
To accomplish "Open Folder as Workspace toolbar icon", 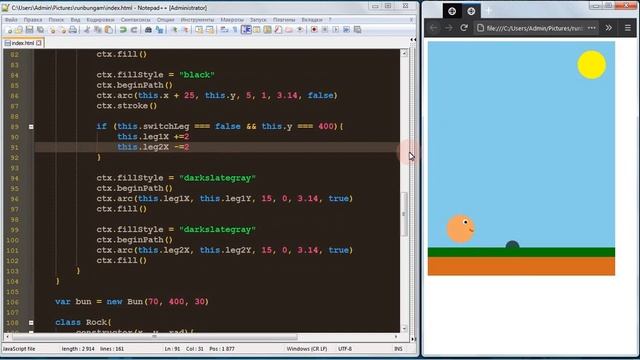I will point(289,29).
